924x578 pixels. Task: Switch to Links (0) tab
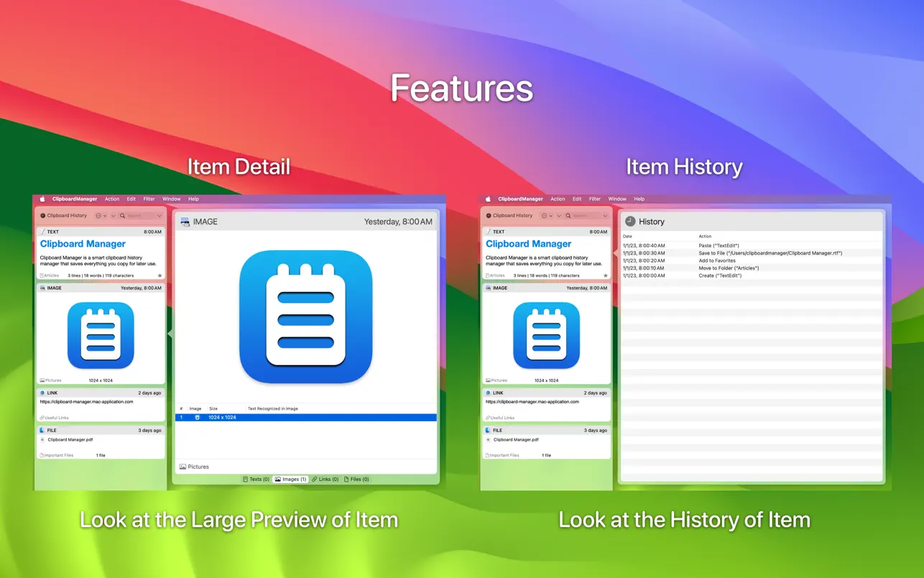point(325,479)
